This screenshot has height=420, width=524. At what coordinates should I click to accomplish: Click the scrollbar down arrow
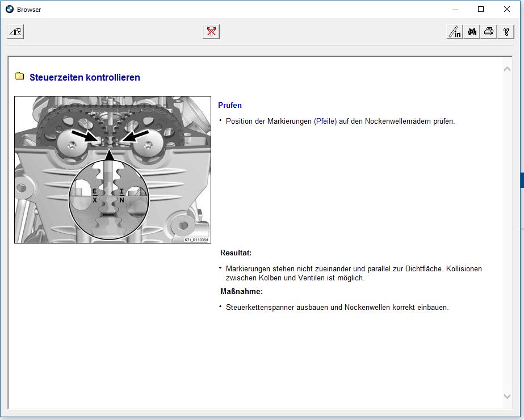pyautogui.click(x=507, y=396)
